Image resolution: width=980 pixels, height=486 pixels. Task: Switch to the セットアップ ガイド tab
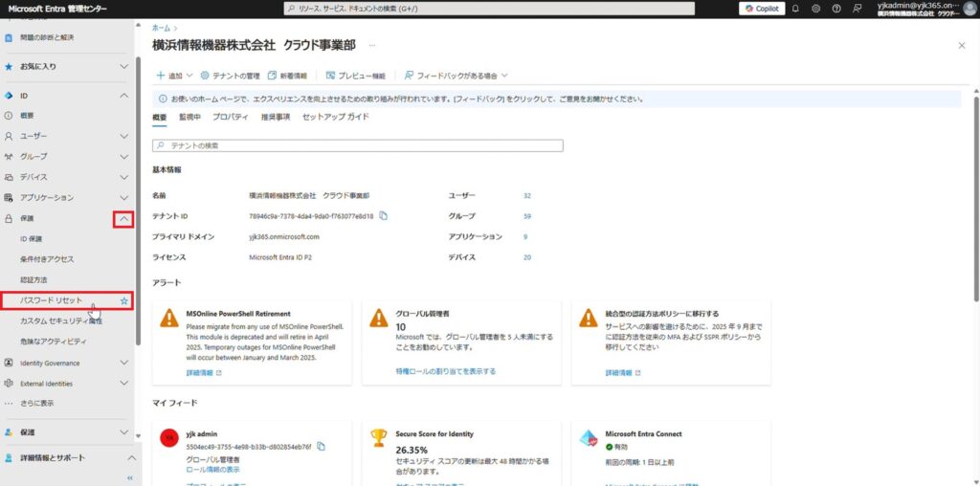[x=336, y=118]
